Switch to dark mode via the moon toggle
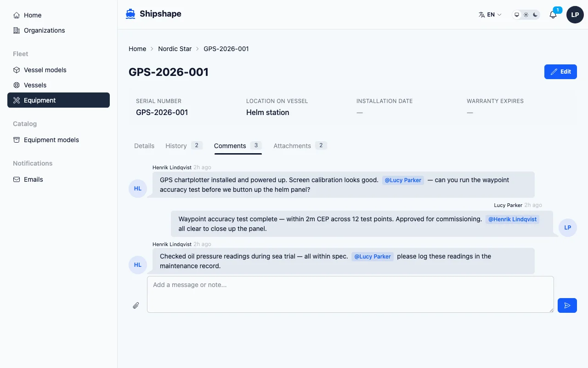 click(534, 14)
